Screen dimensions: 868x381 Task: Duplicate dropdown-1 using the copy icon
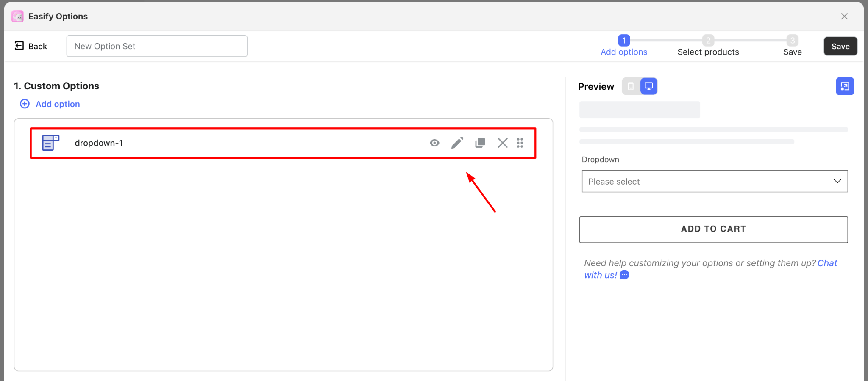pyautogui.click(x=479, y=143)
